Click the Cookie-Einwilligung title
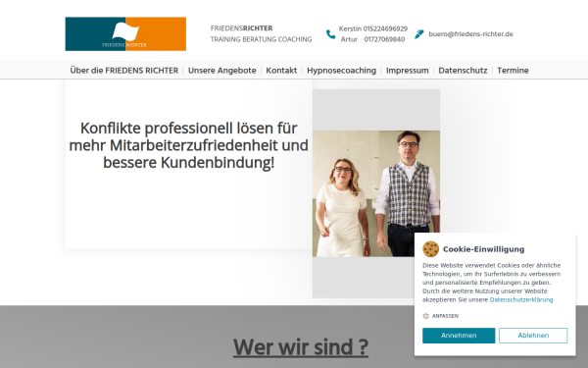Screen dimensions: 588x368 [x=484, y=249]
